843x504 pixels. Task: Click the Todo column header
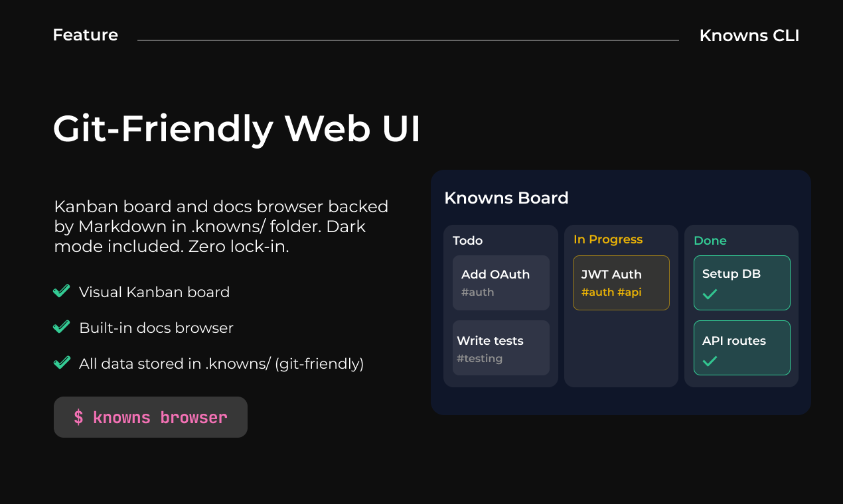pyautogui.click(x=467, y=241)
